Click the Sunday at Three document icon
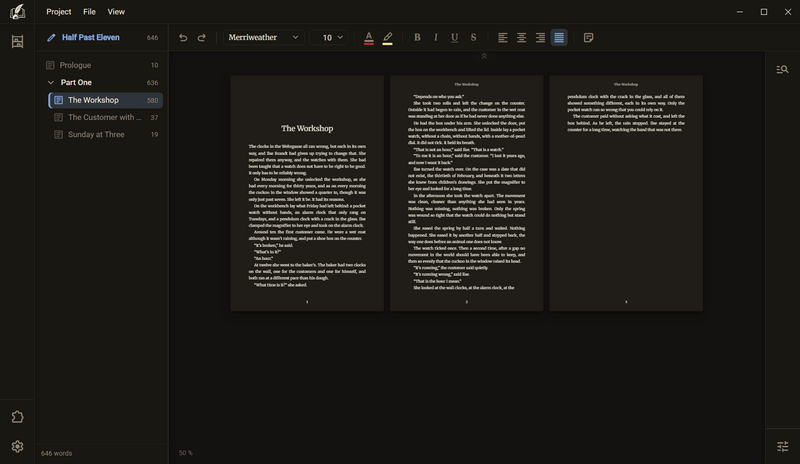Image resolution: width=800 pixels, height=464 pixels. pos(59,135)
